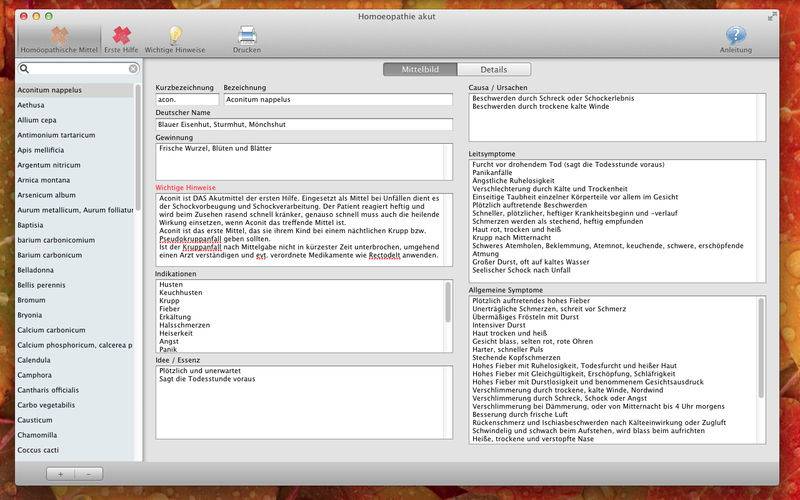The image size is (800, 500).
Task: Select Calcium carbonicum in list
Action: pyautogui.click(x=75, y=330)
